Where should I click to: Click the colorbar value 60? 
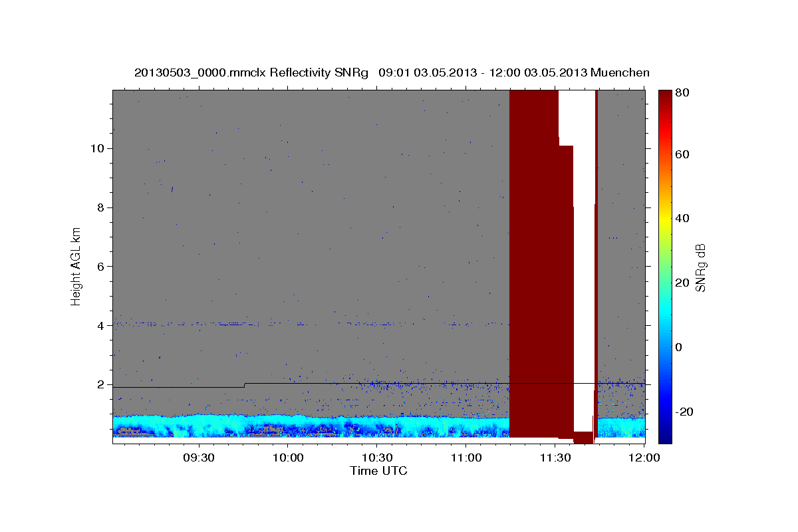tap(681, 154)
